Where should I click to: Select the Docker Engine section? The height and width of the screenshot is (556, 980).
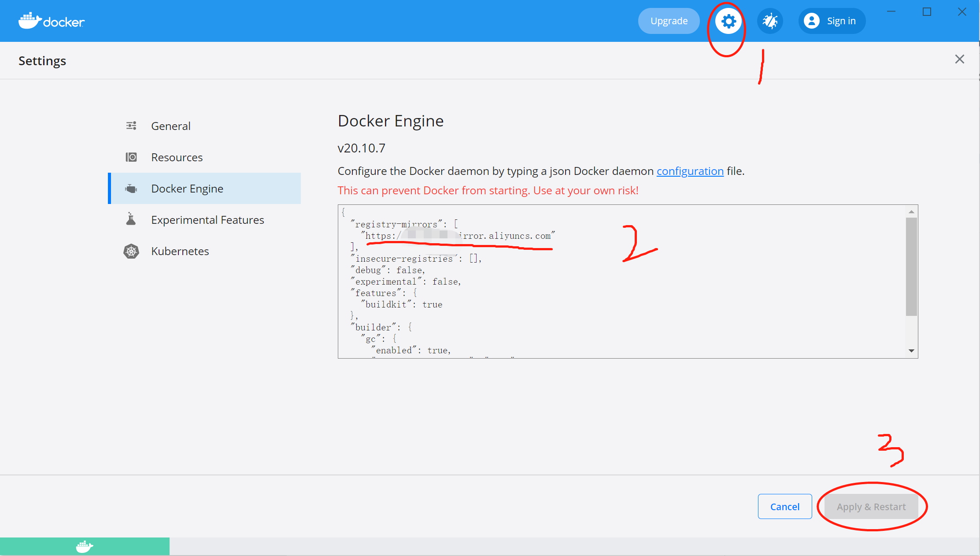(187, 189)
